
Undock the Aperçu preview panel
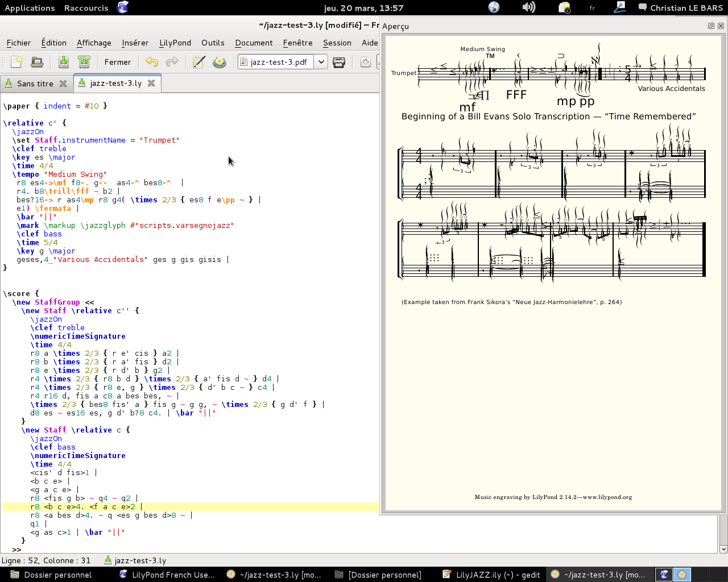pyautogui.click(x=711, y=26)
